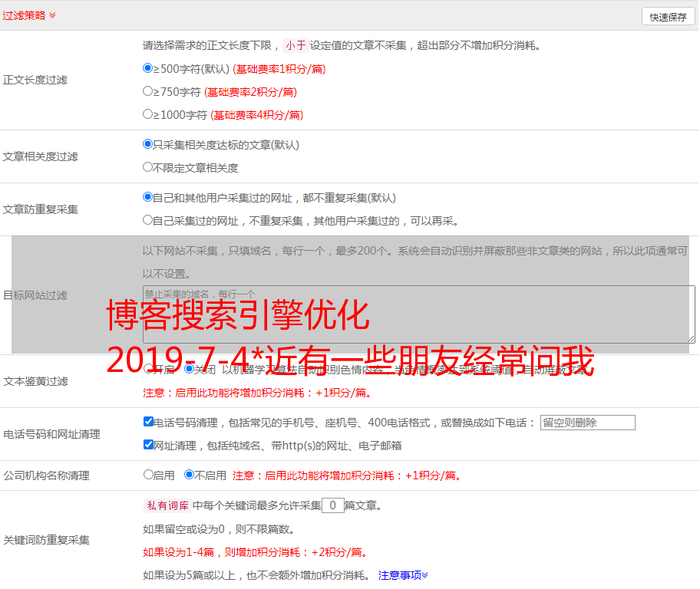Viewport: 700px width, 589px height.
Task: Click the 禁止采集的域名 textarea
Action: coord(419,314)
